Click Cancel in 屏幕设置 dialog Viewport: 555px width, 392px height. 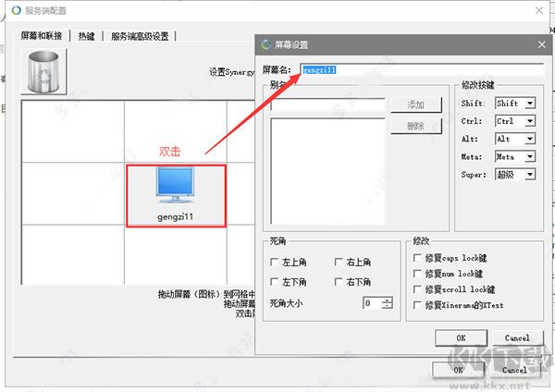[x=517, y=337]
